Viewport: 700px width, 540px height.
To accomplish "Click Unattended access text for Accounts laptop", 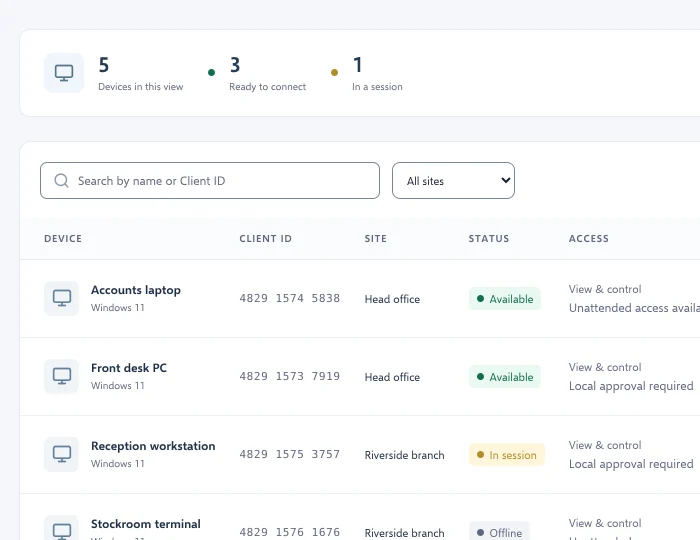I will (634, 308).
